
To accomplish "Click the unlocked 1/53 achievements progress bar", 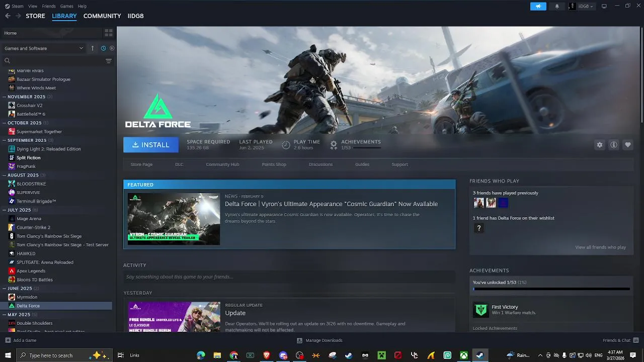I will [x=551, y=289].
